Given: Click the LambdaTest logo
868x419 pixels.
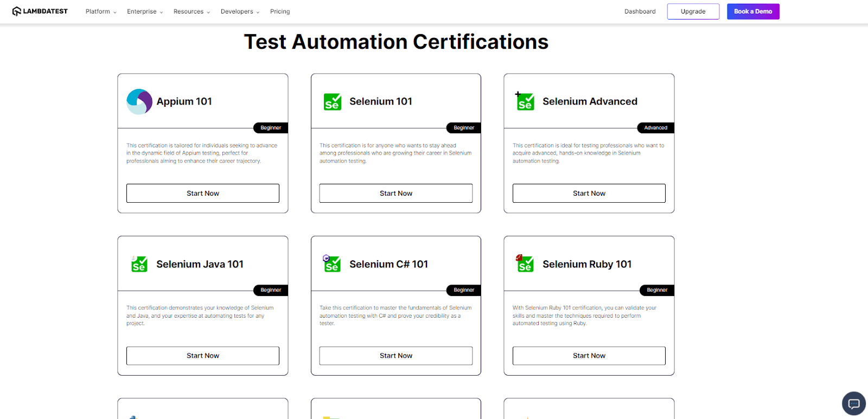Looking at the screenshot, I should tap(40, 11).
